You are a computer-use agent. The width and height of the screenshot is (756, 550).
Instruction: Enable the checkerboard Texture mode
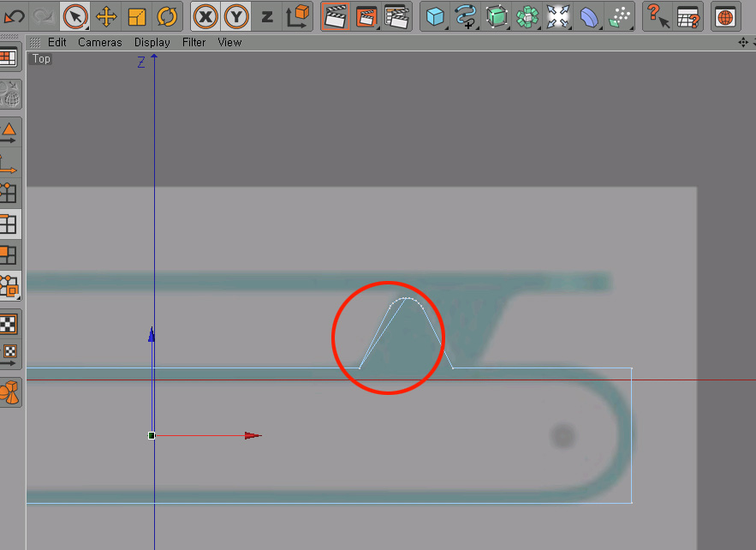pos(9,324)
